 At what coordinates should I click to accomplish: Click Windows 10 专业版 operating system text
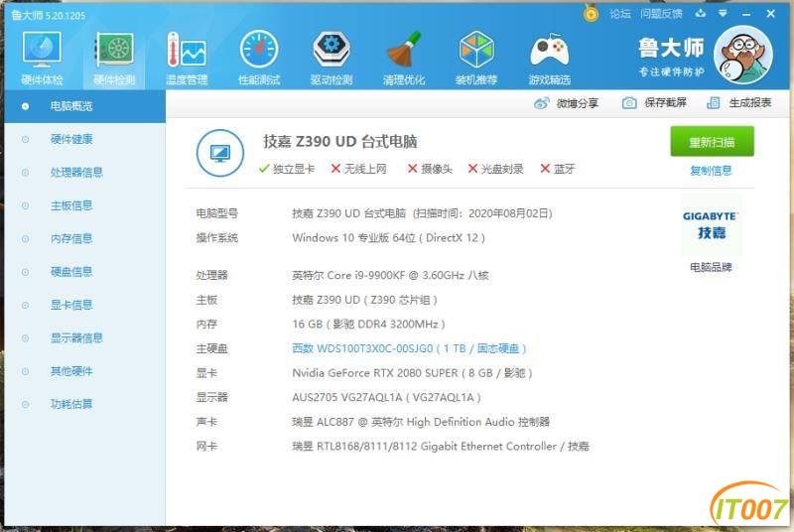click(x=388, y=238)
